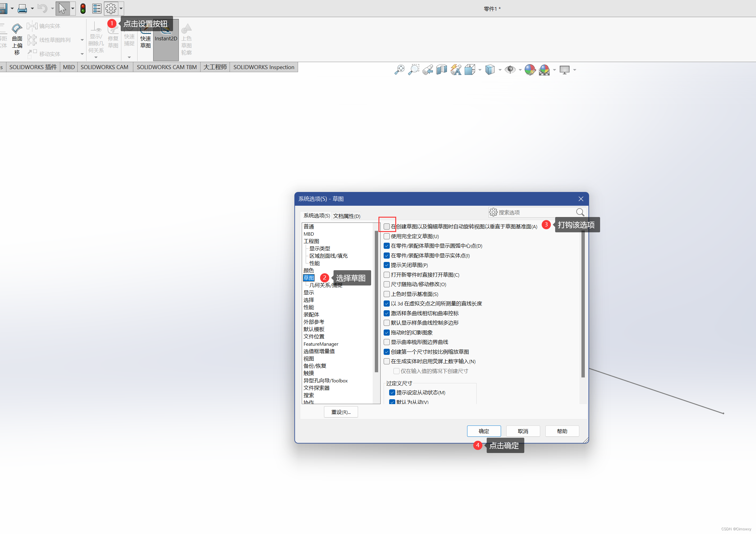Click the Hide/Show Items eye icon

coord(510,70)
